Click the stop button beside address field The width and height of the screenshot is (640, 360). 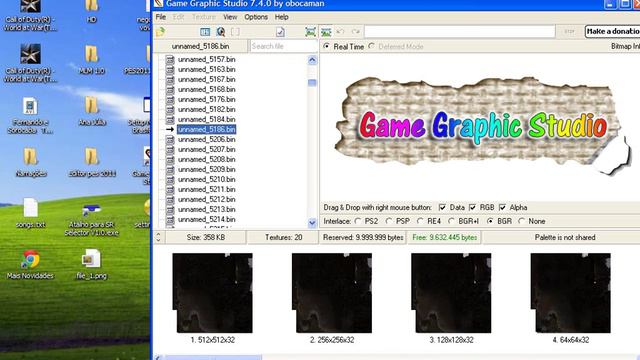[x=569, y=31]
